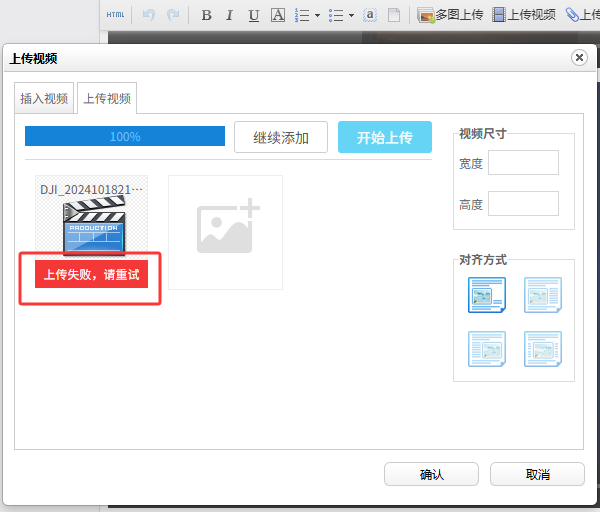Toggle underline text formatting
Viewport: 600px width, 512px height.
tap(253, 15)
